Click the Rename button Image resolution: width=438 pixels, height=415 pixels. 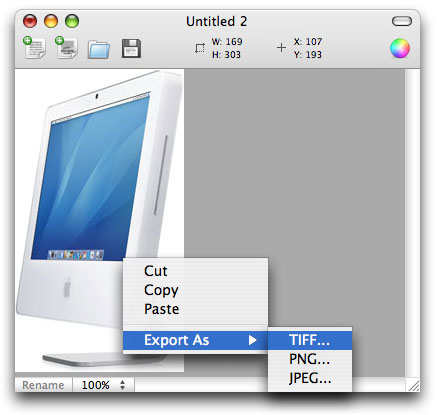[x=43, y=385]
